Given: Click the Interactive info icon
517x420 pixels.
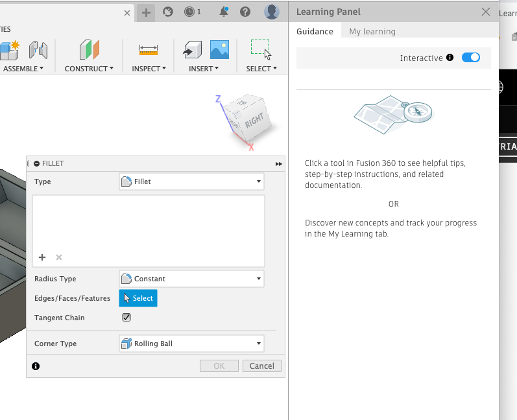Looking at the screenshot, I should [450, 57].
